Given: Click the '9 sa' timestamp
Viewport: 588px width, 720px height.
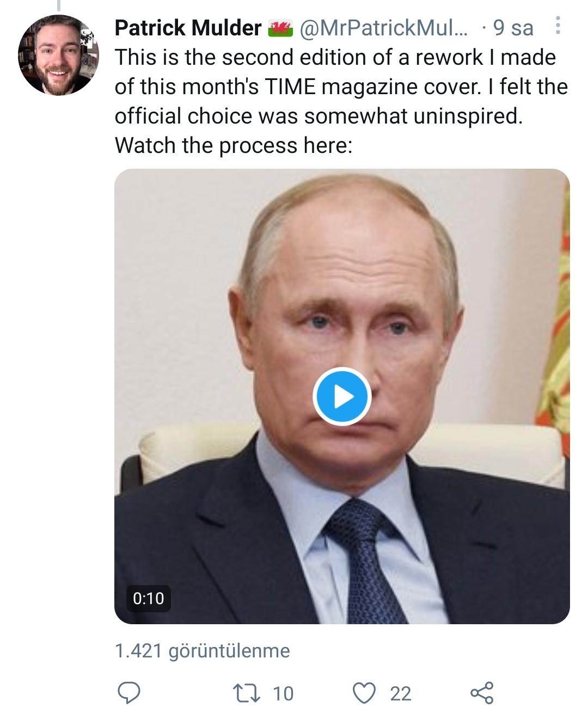Looking at the screenshot, I should [513, 28].
